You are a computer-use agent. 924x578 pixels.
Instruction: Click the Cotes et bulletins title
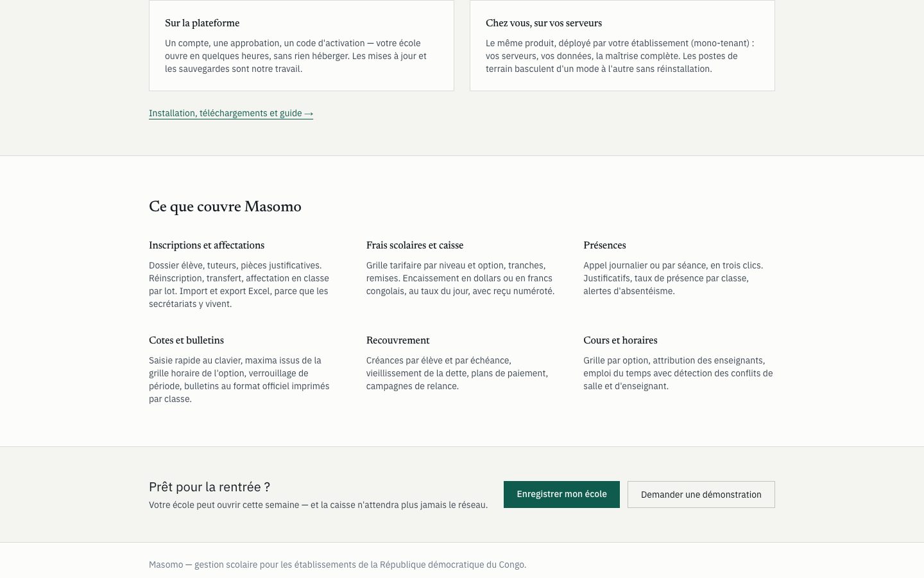186,340
